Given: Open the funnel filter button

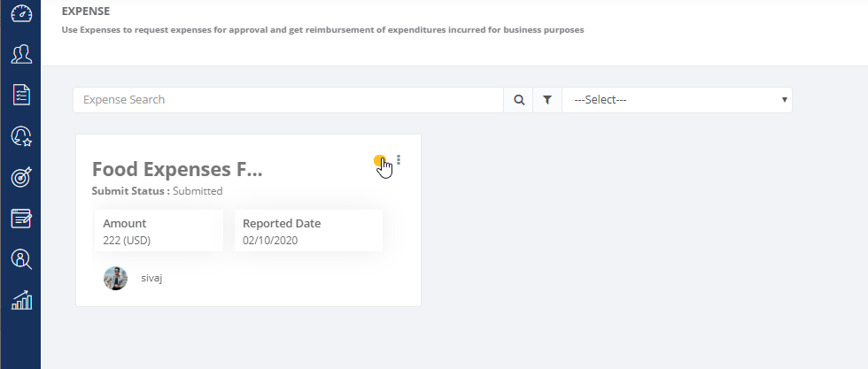Looking at the screenshot, I should pyautogui.click(x=547, y=100).
